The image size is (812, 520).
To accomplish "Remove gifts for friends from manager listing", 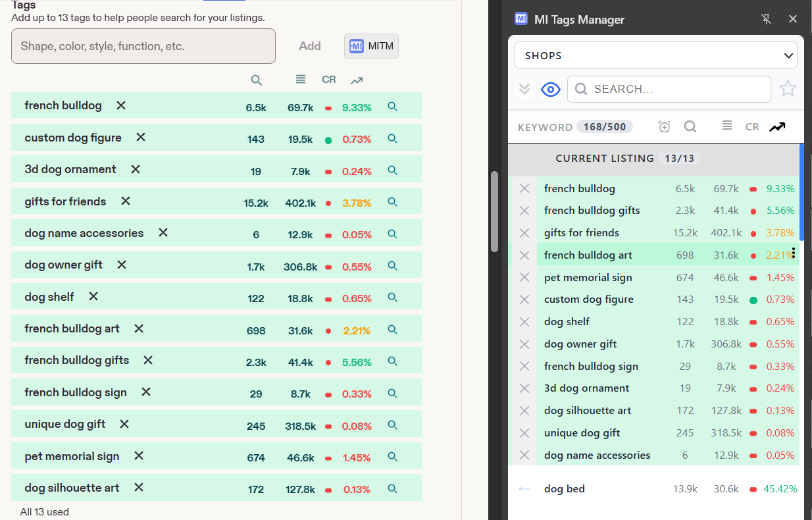I will pyautogui.click(x=524, y=232).
